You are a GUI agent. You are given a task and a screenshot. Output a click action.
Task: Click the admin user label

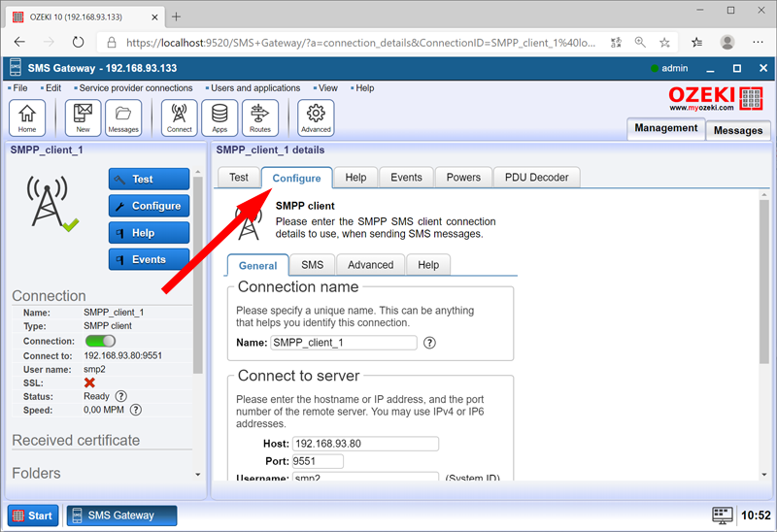(x=674, y=68)
